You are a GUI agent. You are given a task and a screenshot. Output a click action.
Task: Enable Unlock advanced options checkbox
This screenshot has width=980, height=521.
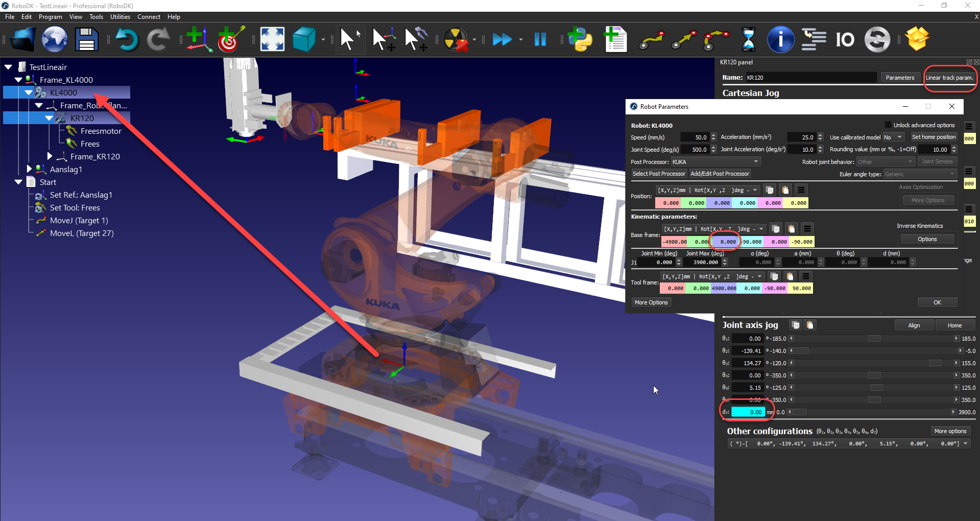[x=888, y=125]
